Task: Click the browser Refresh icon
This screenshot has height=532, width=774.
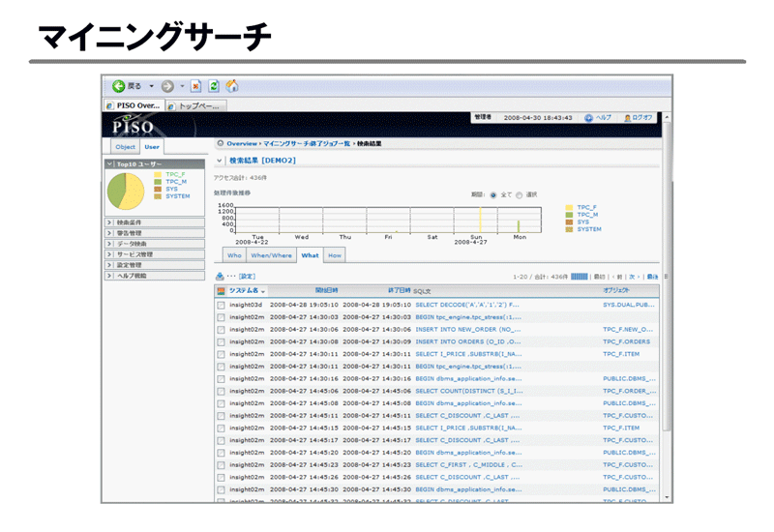Action: click(214, 86)
